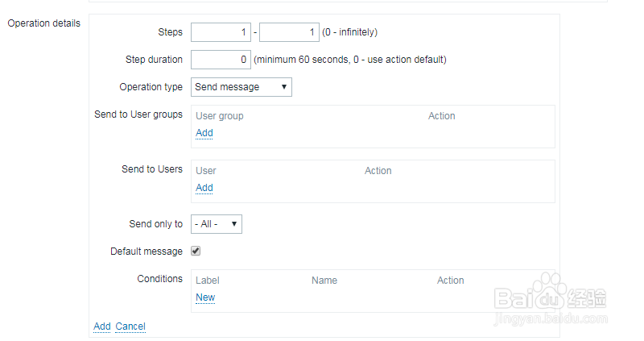Expand the Send only to dropdown

point(216,224)
